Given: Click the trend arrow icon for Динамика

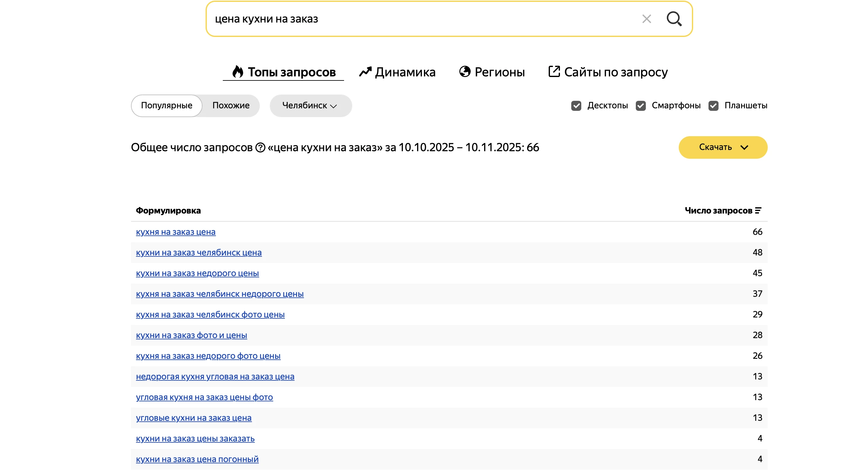Looking at the screenshot, I should point(365,72).
